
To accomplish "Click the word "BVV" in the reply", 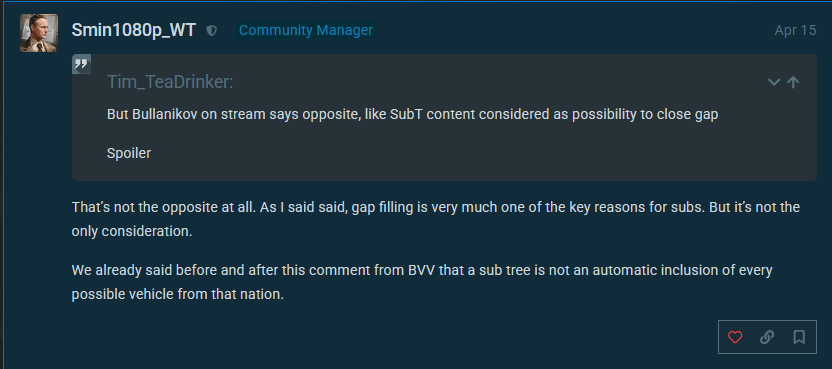I will (x=422, y=270).
